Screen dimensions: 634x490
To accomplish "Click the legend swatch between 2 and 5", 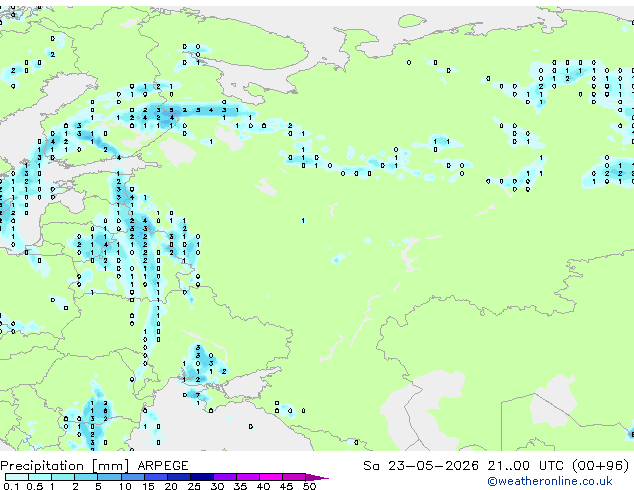I will click(x=86, y=477).
